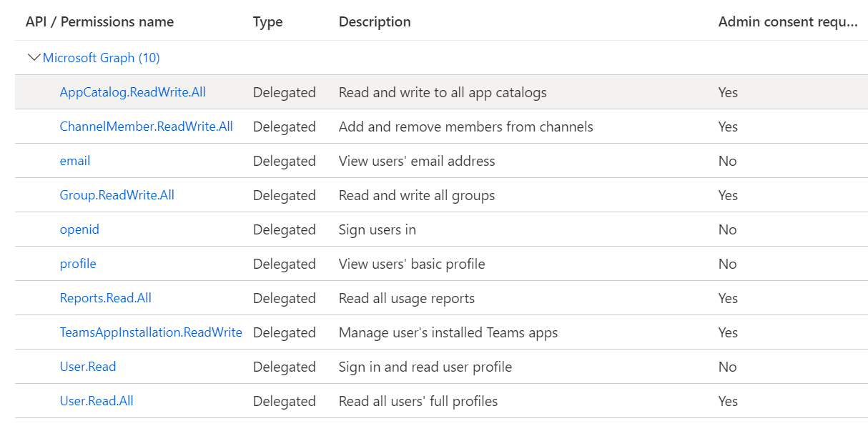Open Reports.Read.All permission details

[105, 298]
